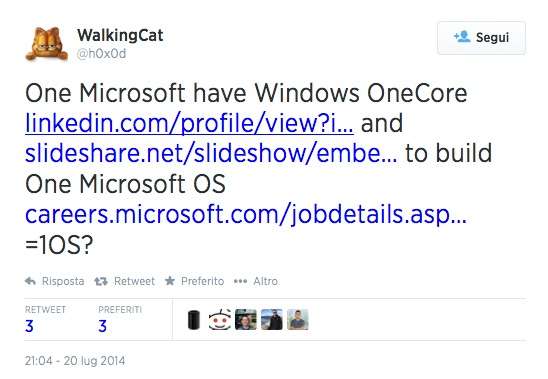Image resolution: width=548 pixels, height=379 pixels.
Task: Click the Risposta label
Action: click(x=63, y=281)
